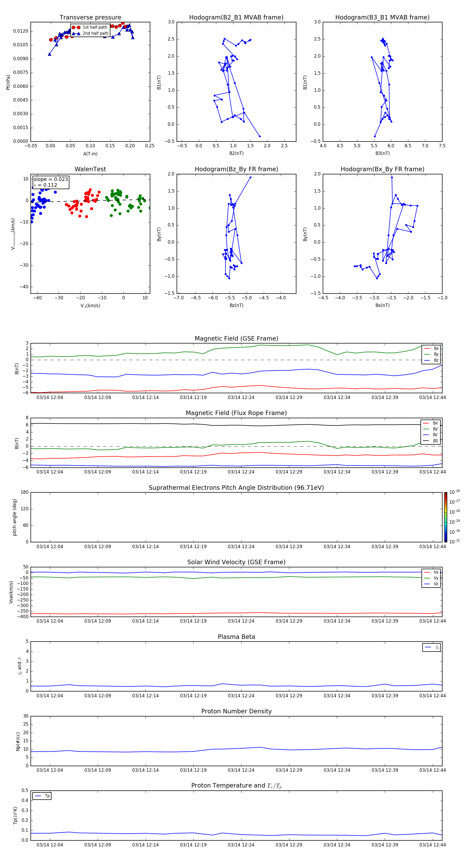This screenshot has height=868, width=473.
Task: Select the 'Magnetic Field (GSE Frame)' title
Action: pyautogui.click(x=236, y=339)
